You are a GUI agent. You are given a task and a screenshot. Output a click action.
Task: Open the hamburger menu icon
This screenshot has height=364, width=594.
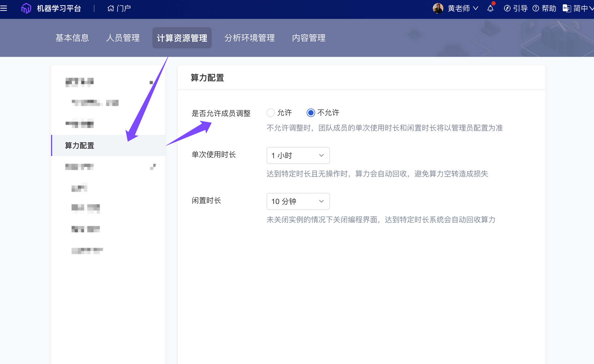[4, 8]
